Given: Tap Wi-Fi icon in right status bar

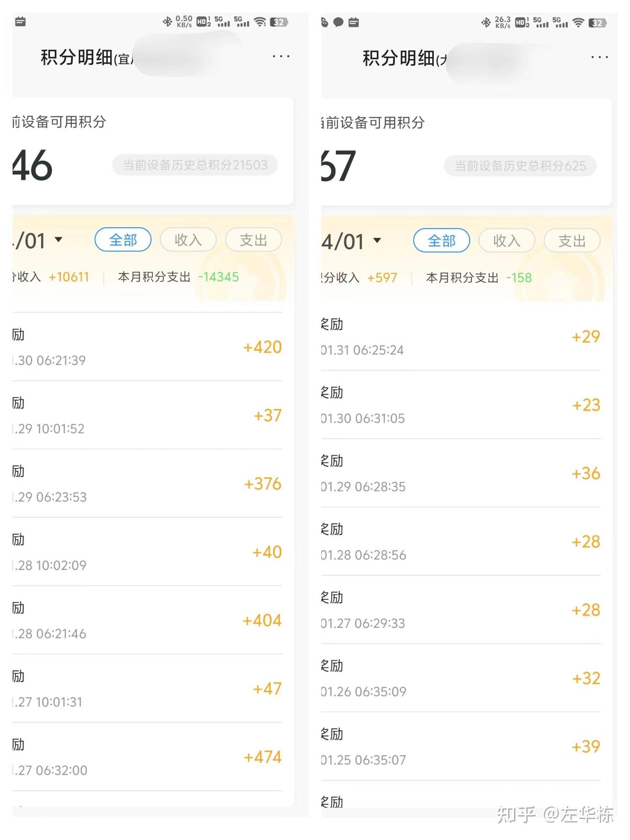Looking at the screenshot, I should (x=578, y=23).
